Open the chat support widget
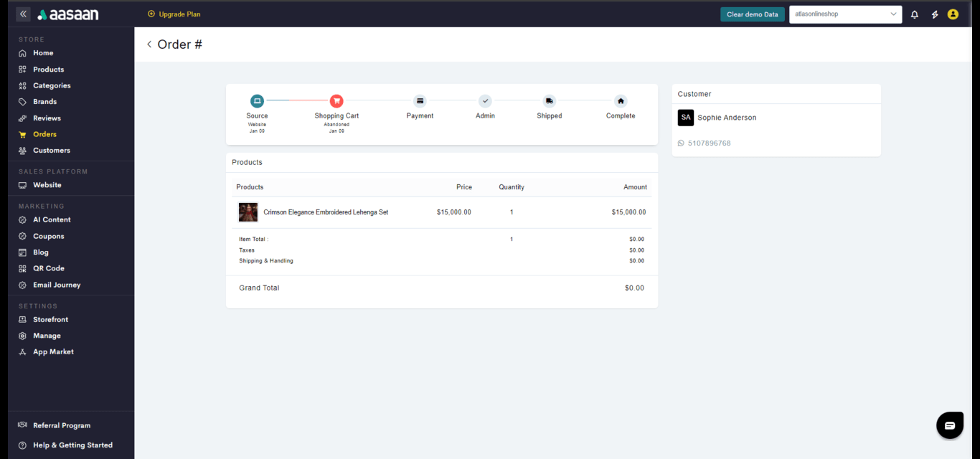This screenshot has width=980, height=459. (950, 425)
